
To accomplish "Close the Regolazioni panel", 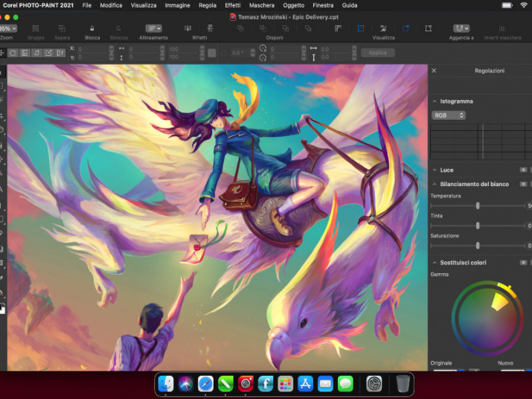I will click(x=434, y=71).
